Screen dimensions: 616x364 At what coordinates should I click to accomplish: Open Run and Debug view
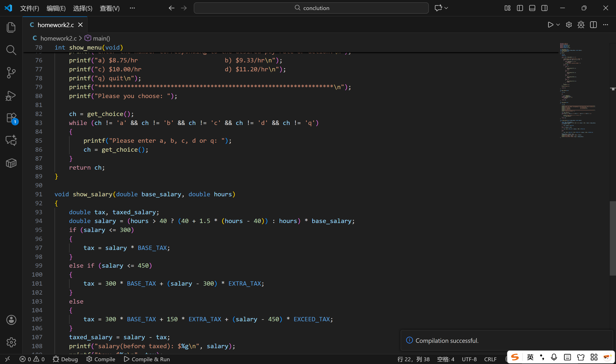(11, 95)
